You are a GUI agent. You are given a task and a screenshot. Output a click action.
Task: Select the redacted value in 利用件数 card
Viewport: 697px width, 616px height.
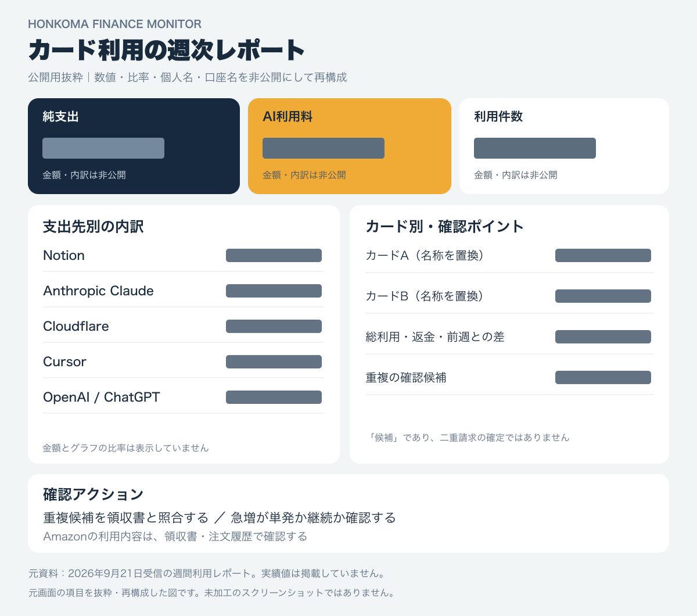click(535, 148)
